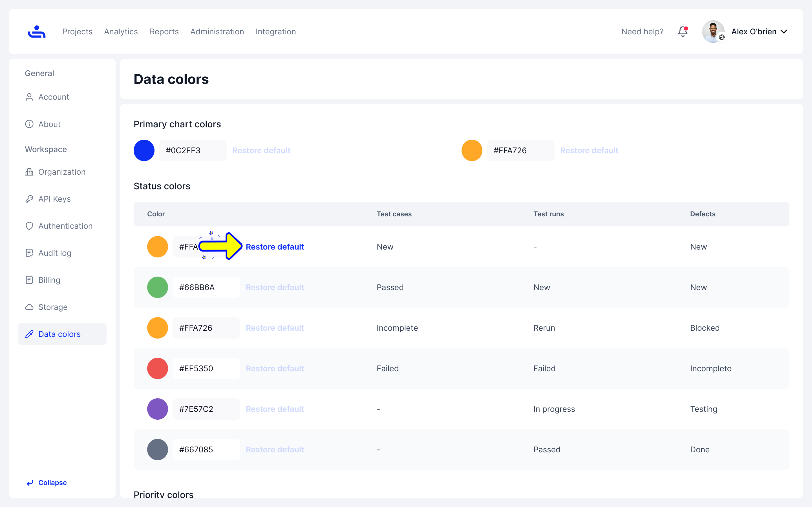The width and height of the screenshot is (812, 507).
Task: Go to the Administration menu
Action: coord(217,32)
